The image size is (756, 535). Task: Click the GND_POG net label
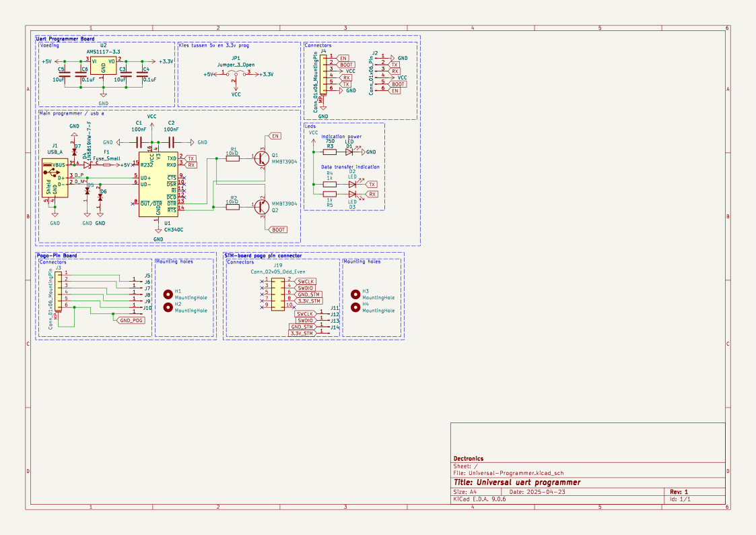[x=131, y=320]
